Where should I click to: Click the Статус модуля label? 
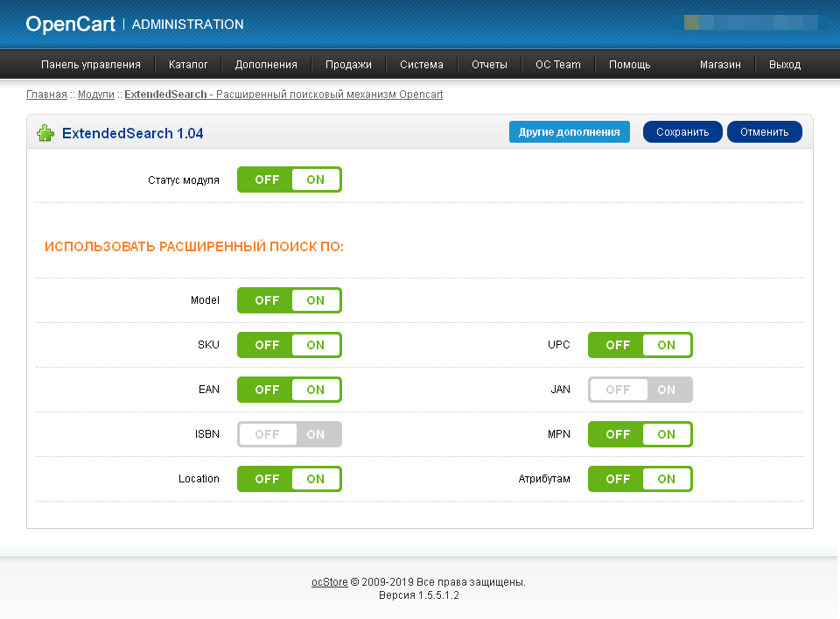click(x=184, y=180)
